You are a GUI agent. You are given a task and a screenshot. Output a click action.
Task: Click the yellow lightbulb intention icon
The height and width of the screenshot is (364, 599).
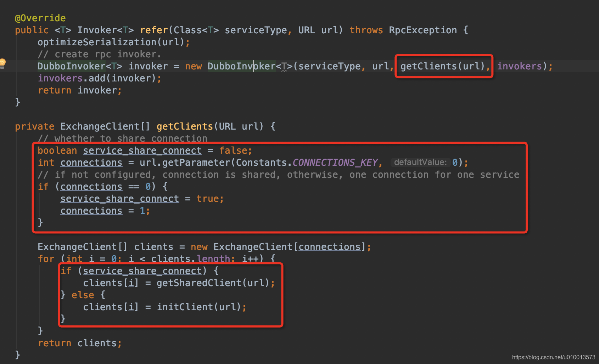pyautogui.click(x=2, y=63)
